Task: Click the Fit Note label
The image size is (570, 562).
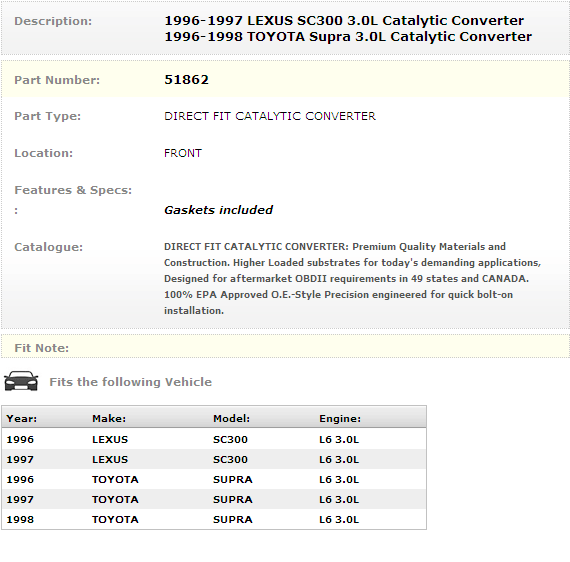Action: pos(41,348)
